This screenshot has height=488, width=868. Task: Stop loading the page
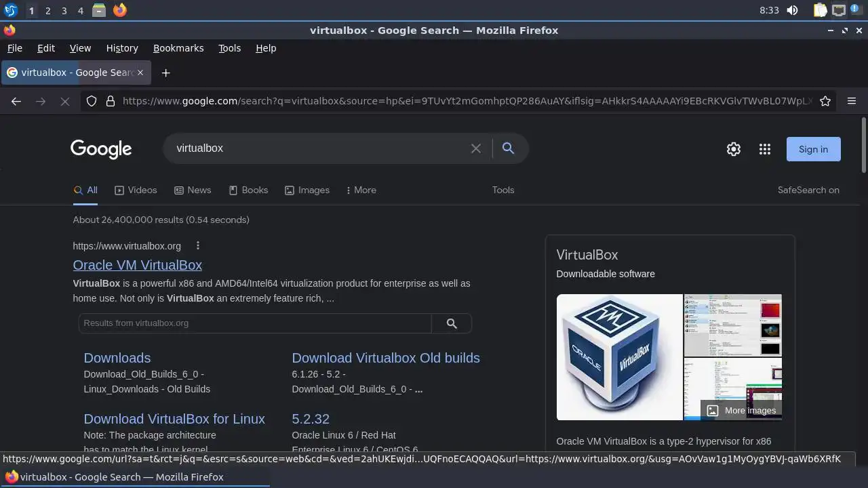coord(65,101)
